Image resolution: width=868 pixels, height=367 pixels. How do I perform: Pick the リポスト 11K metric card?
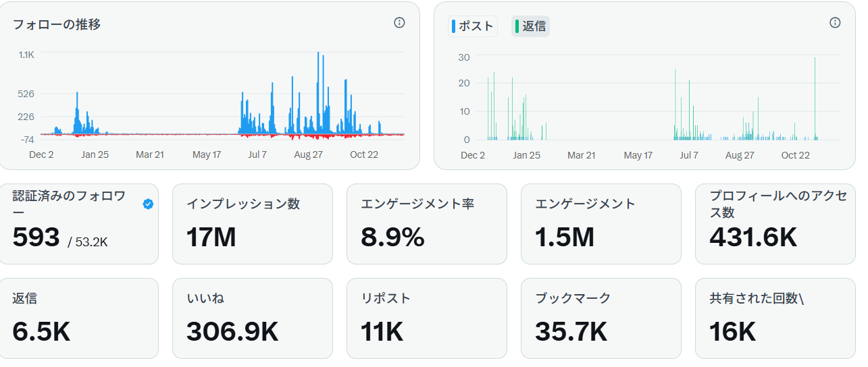[x=426, y=318]
